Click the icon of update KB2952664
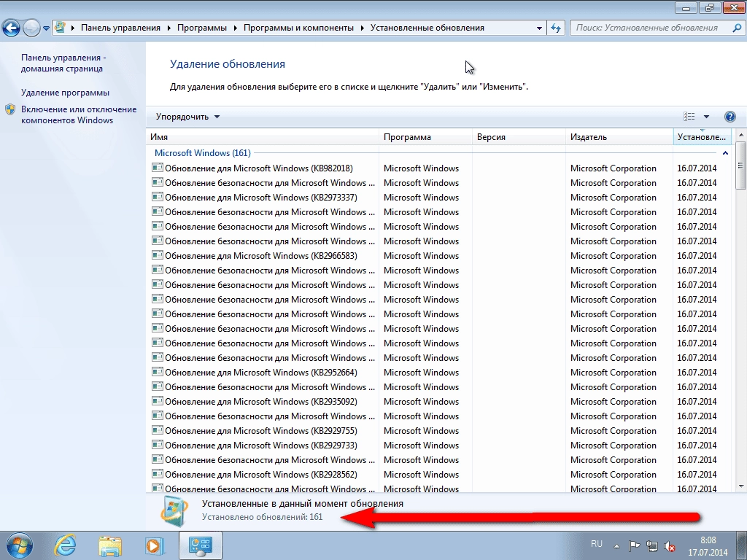Image resolution: width=747 pixels, height=560 pixels. click(158, 372)
